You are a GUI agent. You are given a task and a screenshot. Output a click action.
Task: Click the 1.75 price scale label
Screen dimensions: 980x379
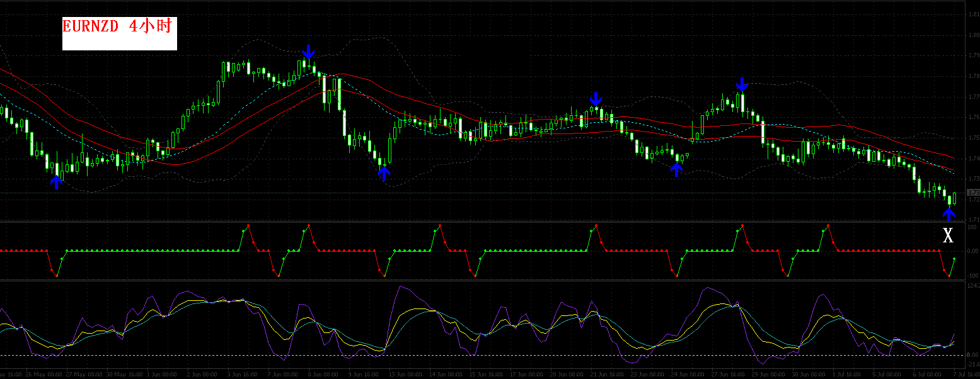[974, 138]
